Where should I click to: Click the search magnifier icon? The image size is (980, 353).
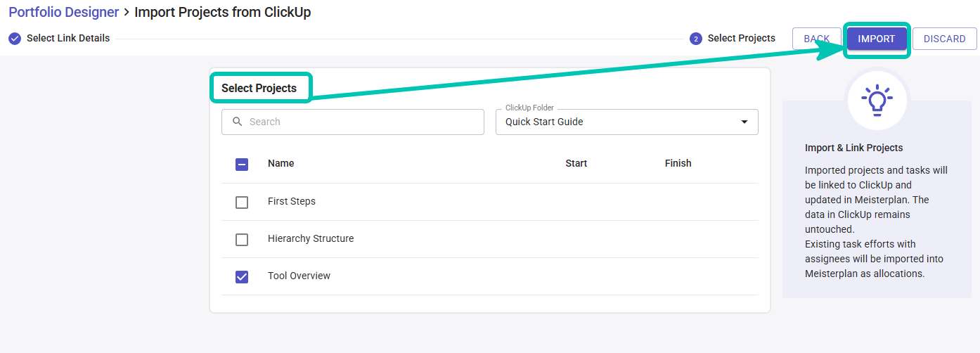point(238,122)
